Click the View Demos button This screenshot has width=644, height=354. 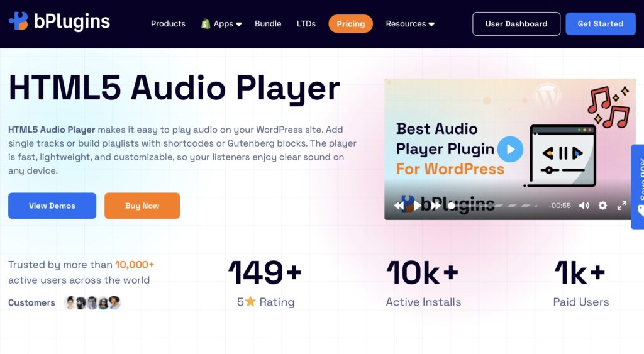[52, 206]
